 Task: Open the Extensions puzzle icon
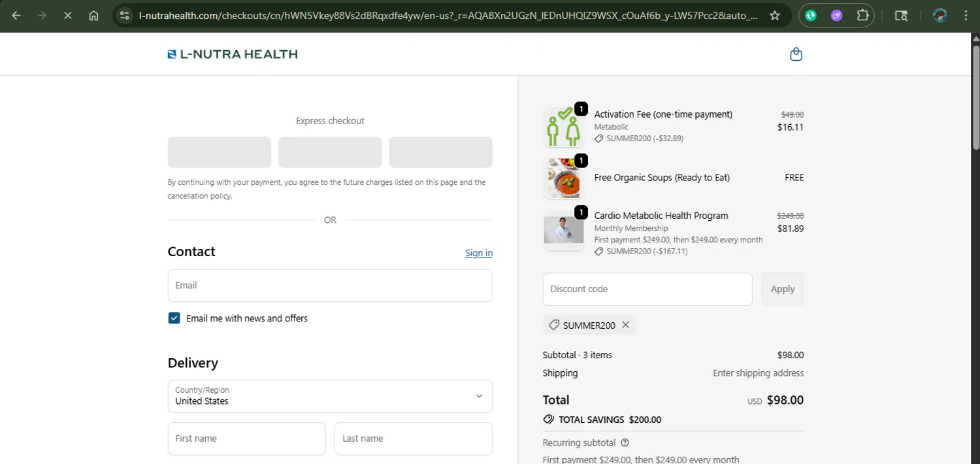(863, 16)
